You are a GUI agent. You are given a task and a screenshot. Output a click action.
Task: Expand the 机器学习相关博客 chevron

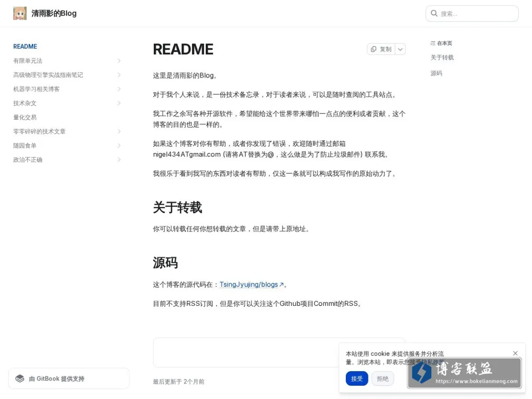119,89
